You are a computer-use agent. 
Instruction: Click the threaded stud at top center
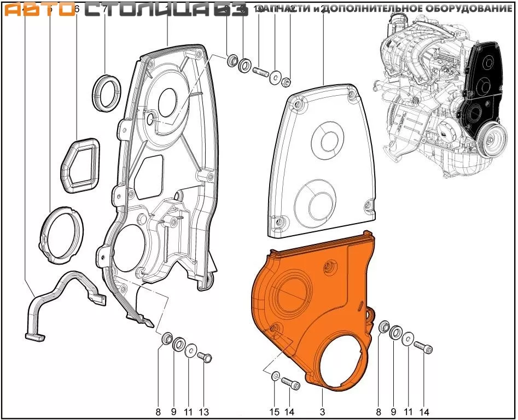click(x=260, y=72)
